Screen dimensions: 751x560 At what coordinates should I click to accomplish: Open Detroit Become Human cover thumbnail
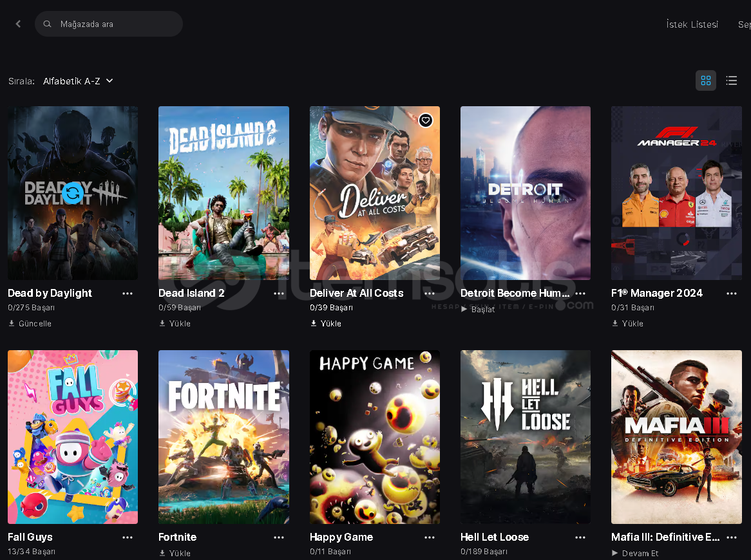click(526, 193)
